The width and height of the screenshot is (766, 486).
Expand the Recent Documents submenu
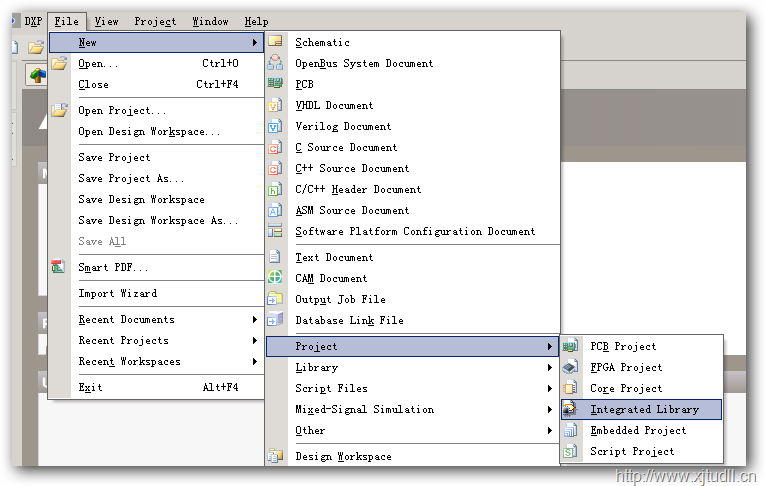(x=165, y=320)
